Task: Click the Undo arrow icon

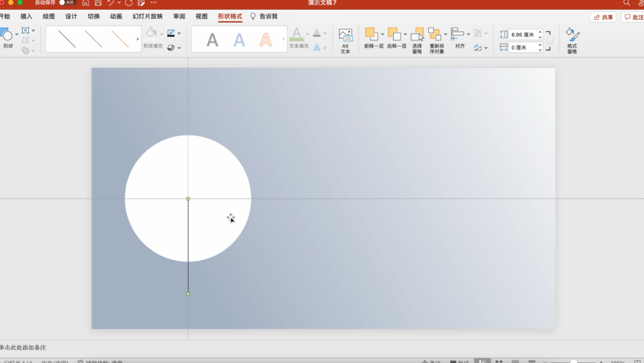Action: [x=110, y=3]
